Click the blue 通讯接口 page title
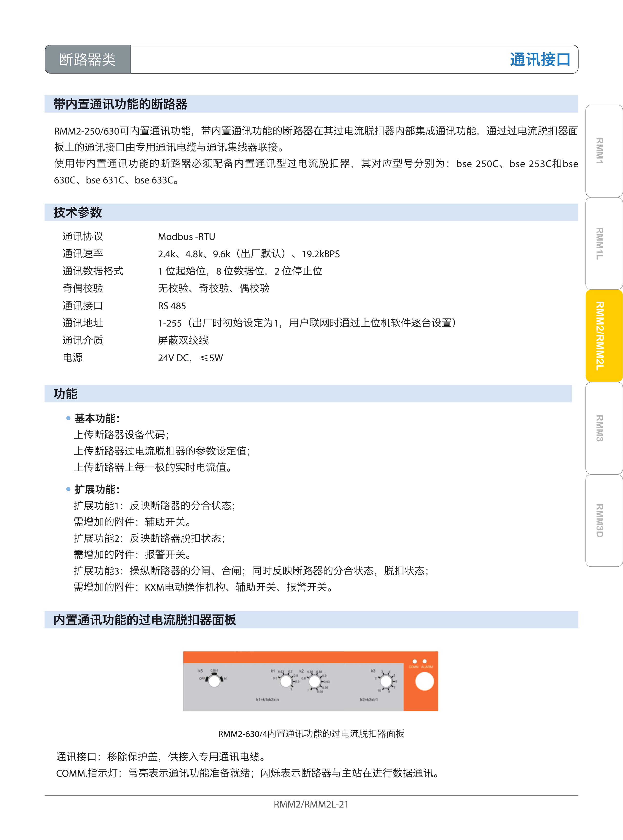The height and width of the screenshot is (840, 623). tap(540, 59)
